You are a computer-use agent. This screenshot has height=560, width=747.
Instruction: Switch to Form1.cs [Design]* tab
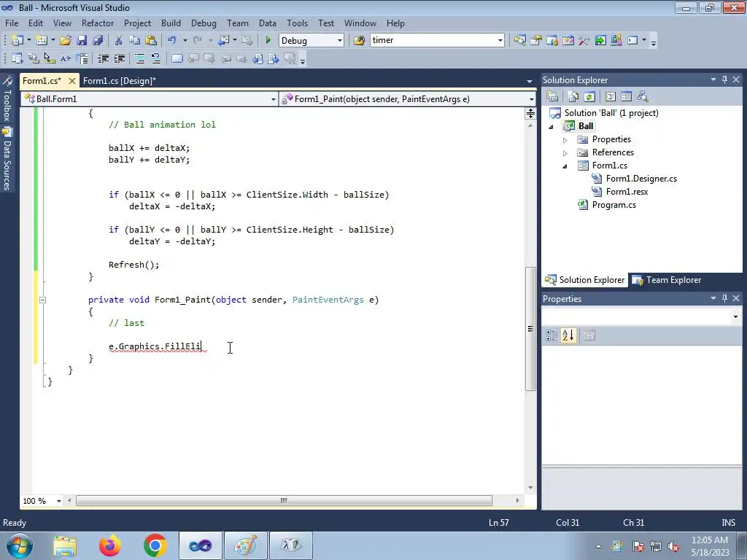[x=120, y=80]
